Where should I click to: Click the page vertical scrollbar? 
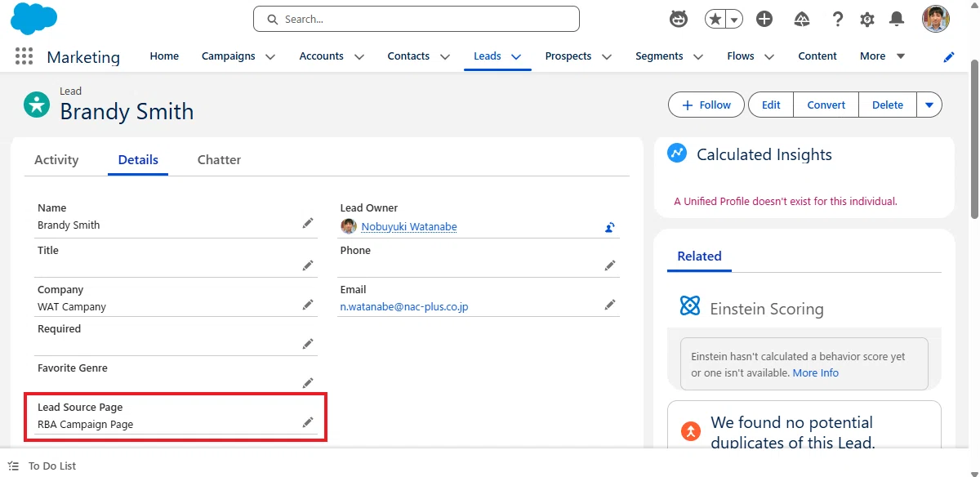(x=974, y=139)
